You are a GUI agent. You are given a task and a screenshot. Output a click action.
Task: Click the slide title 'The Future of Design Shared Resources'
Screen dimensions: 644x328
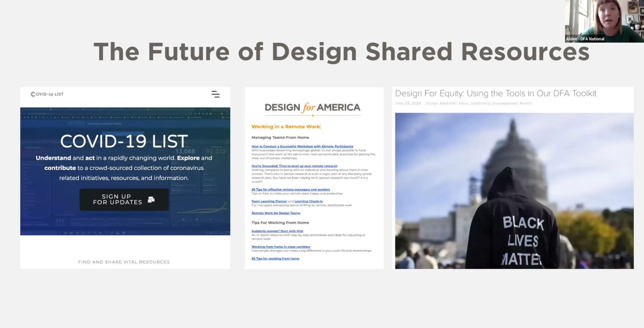tap(341, 52)
